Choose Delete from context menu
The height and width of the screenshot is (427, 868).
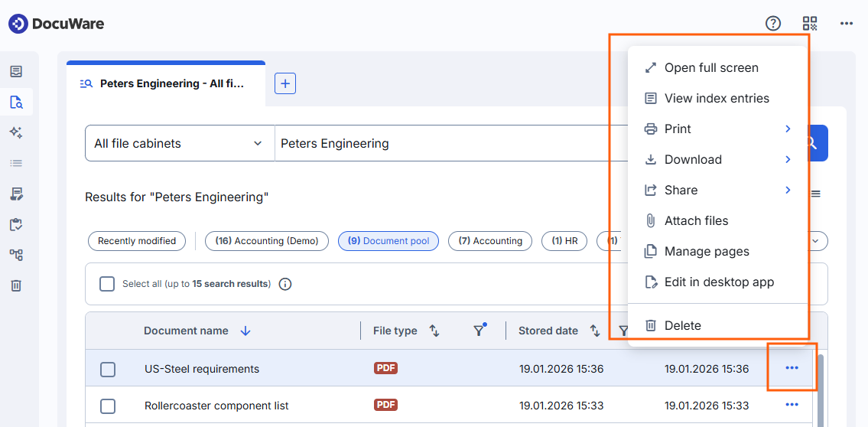click(718, 326)
